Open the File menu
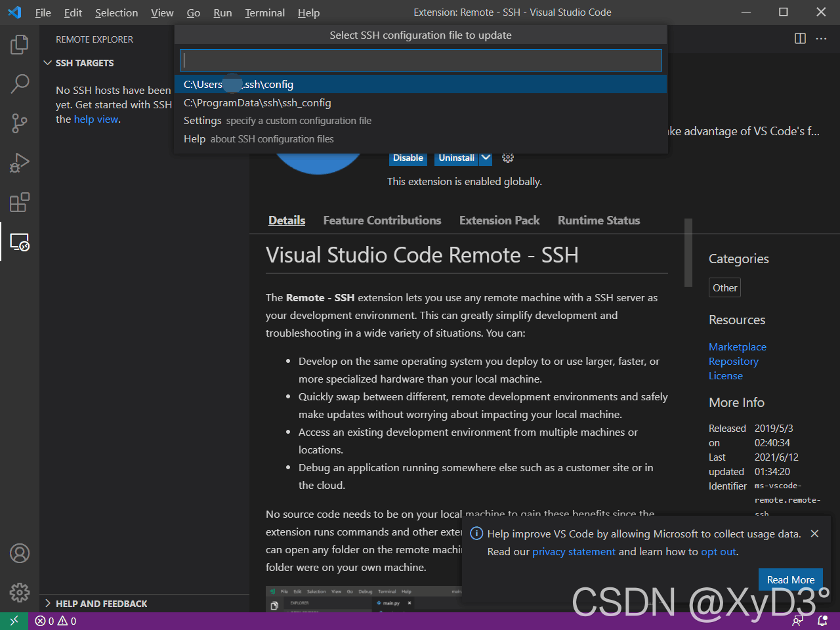Image resolution: width=840 pixels, height=630 pixels. click(x=43, y=12)
